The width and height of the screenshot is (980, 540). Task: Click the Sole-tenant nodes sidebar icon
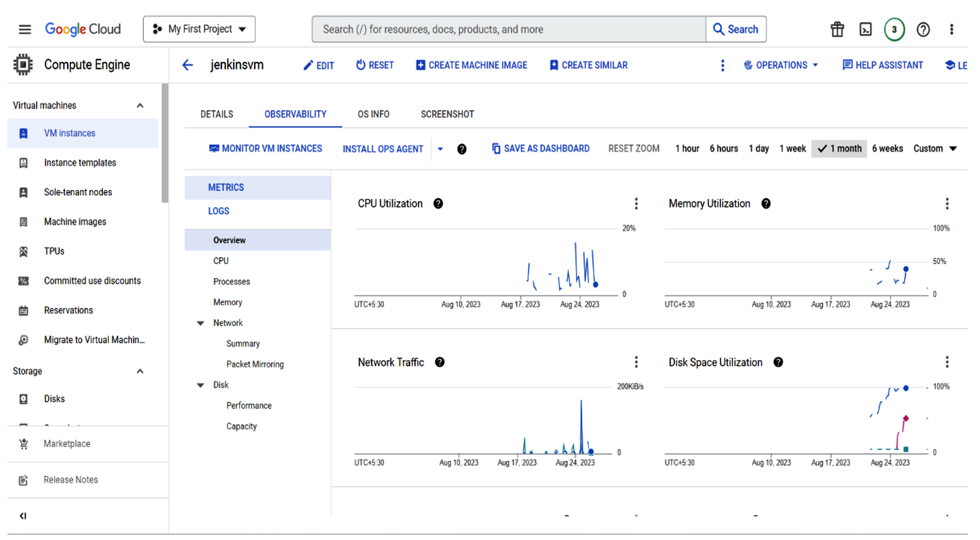tap(23, 192)
